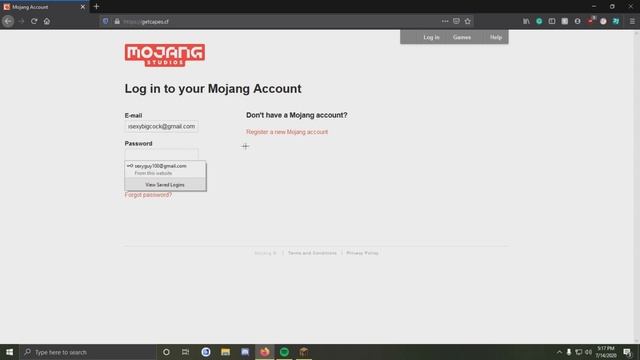
Task: Save page with the Pocket icon
Action: pyautogui.click(x=456, y=21)
